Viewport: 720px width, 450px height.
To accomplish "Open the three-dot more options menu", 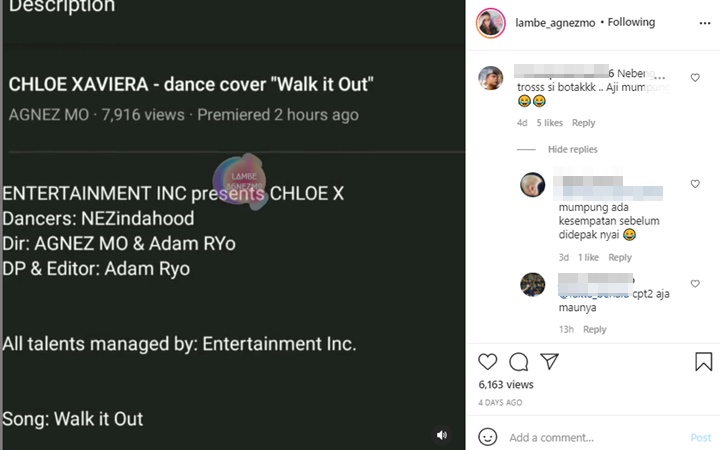I will [x=704, y=23].
